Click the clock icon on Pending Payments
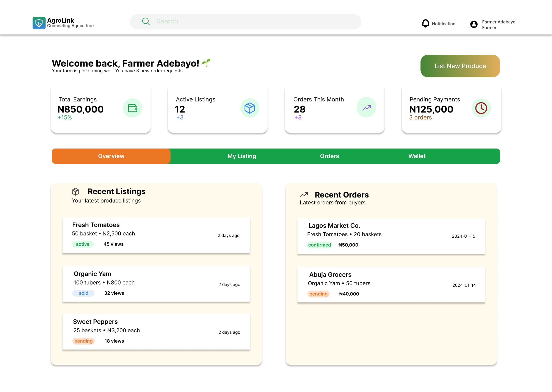552x392 pixels. pyautogui.click(x=481, y=108)
